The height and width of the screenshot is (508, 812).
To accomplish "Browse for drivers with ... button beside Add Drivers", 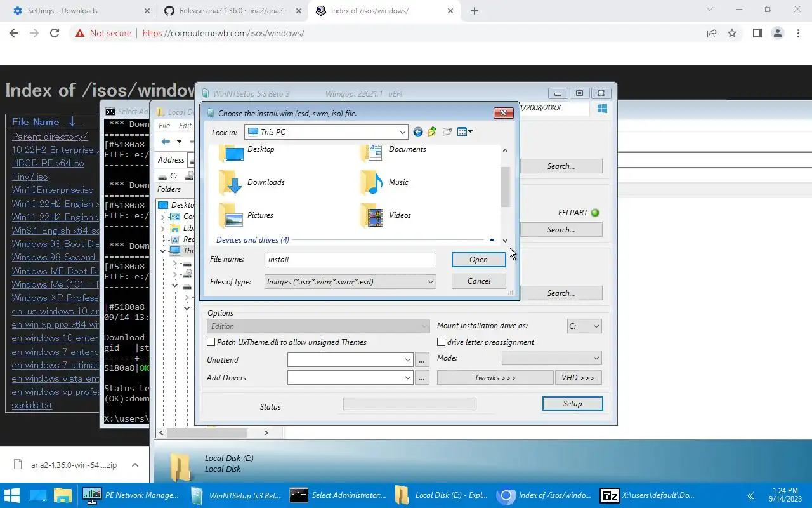I will 422,378.
